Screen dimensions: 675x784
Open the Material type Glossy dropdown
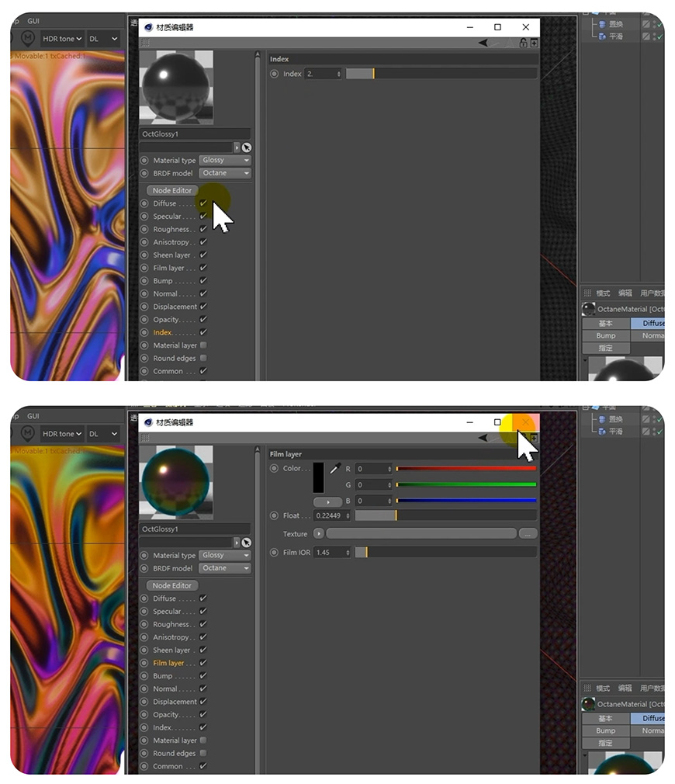224,160
